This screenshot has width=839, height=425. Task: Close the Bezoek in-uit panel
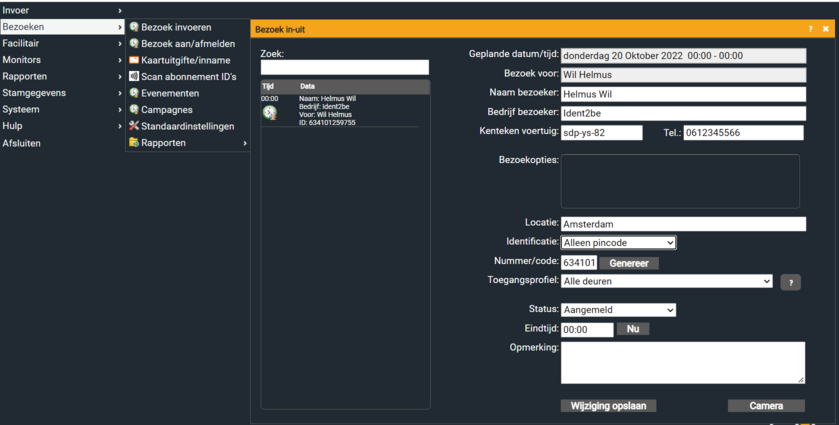pyautogui.click(x=826, y=29)
